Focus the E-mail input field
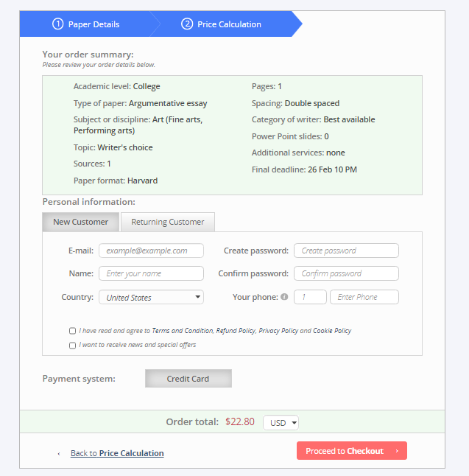The height and width of the screenshot is (476, 469). pos(151,251)
